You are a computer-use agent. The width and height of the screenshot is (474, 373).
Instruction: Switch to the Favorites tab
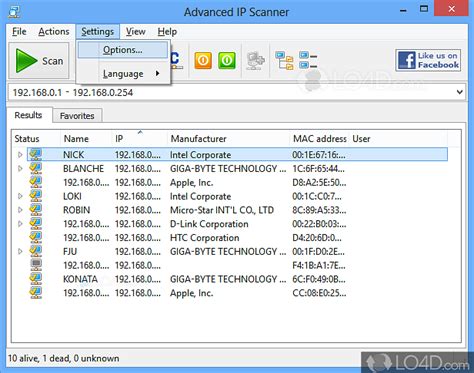click(x=77, y=116)
